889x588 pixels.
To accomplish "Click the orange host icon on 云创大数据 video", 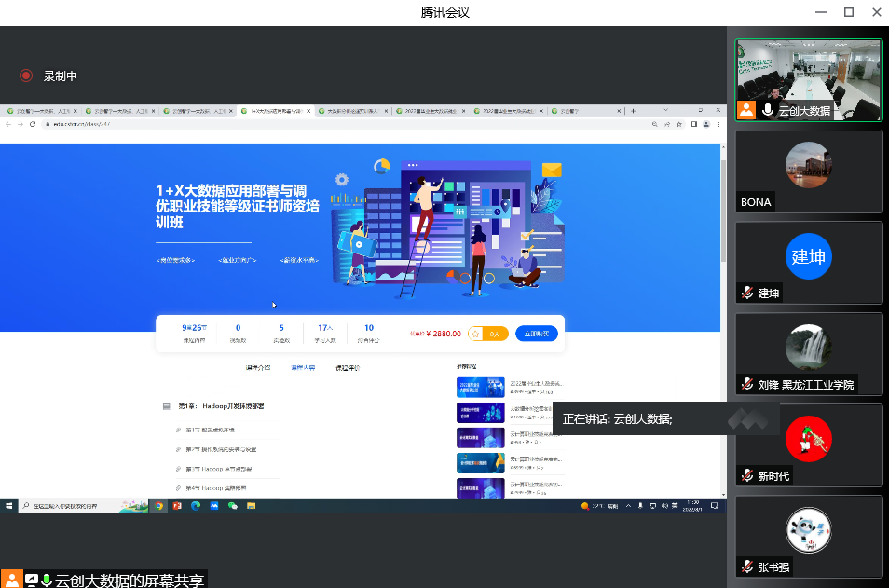I will click(746, 110).
